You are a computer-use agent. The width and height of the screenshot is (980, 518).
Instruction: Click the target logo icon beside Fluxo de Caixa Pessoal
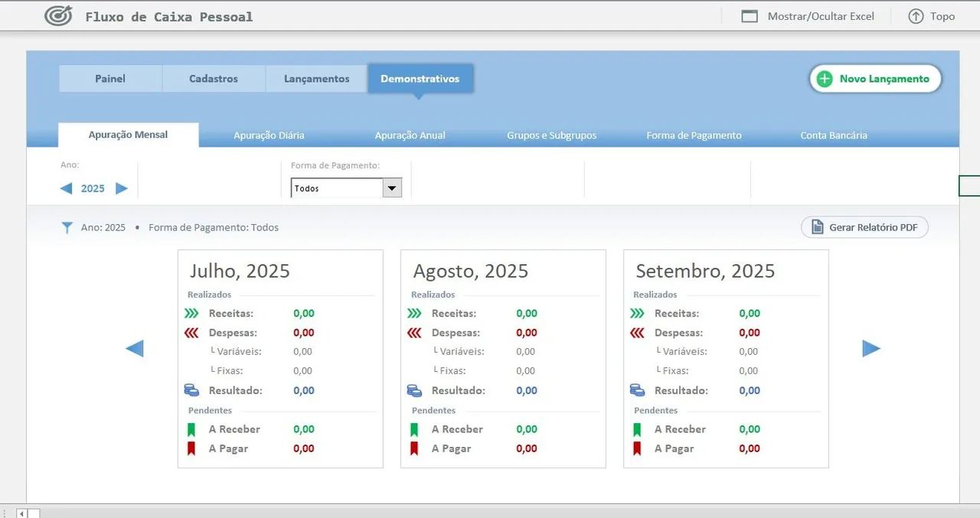coord(58,16)
